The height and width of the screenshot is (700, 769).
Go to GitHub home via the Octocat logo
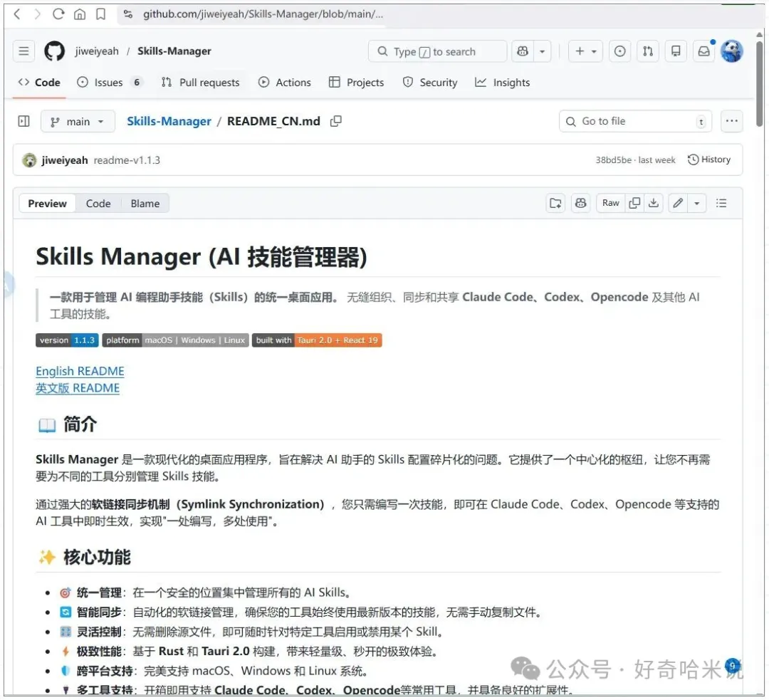54,51
